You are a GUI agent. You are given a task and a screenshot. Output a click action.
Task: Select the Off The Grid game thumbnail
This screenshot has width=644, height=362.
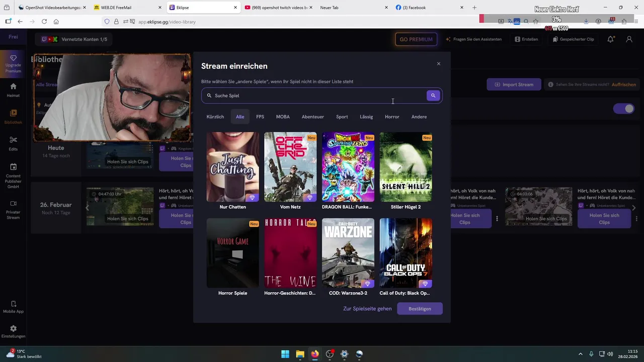pyautogui.click(x=290, y=167)
